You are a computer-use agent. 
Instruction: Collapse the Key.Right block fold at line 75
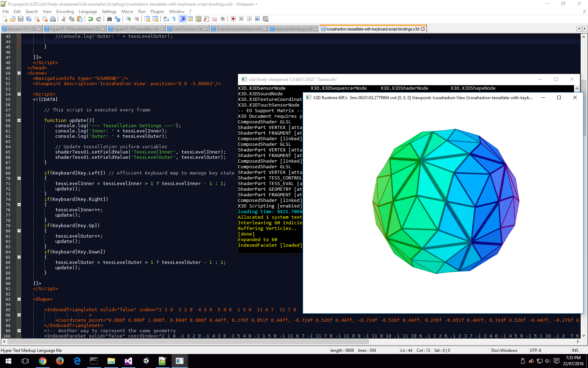[19, 205]
